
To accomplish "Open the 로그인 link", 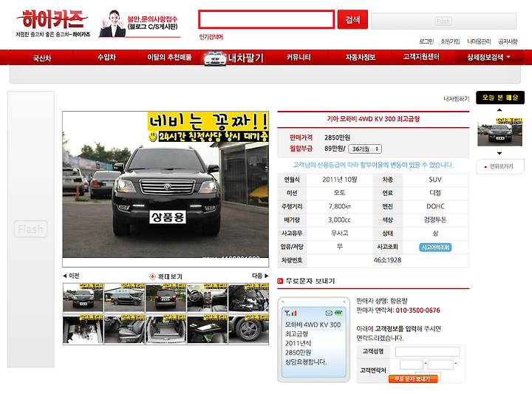I will [426, 41].
